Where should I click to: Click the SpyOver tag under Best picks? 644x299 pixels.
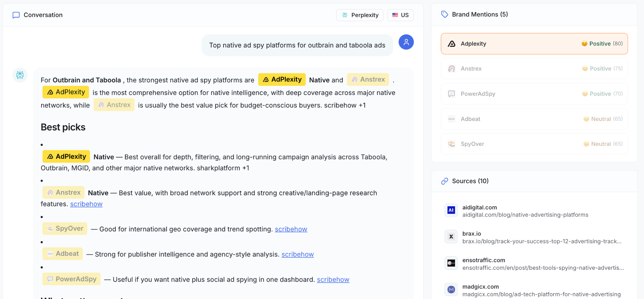point(65,229)
